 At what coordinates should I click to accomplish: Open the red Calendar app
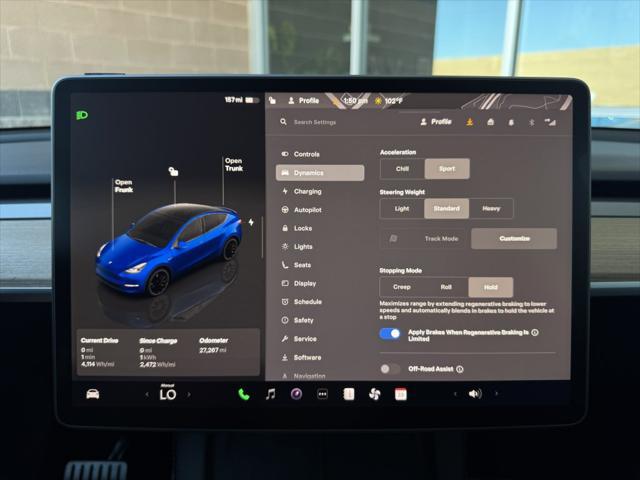point(401,394)
